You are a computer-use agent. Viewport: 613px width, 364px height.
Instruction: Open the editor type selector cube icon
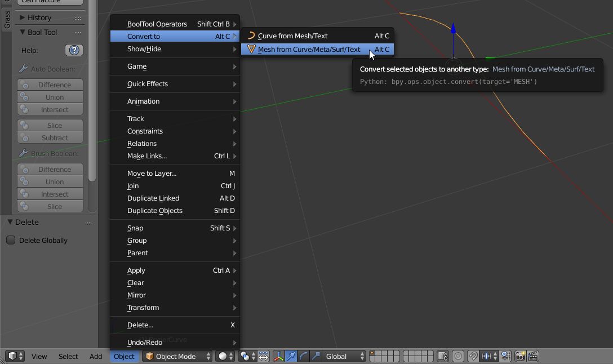tap(15, 356)
